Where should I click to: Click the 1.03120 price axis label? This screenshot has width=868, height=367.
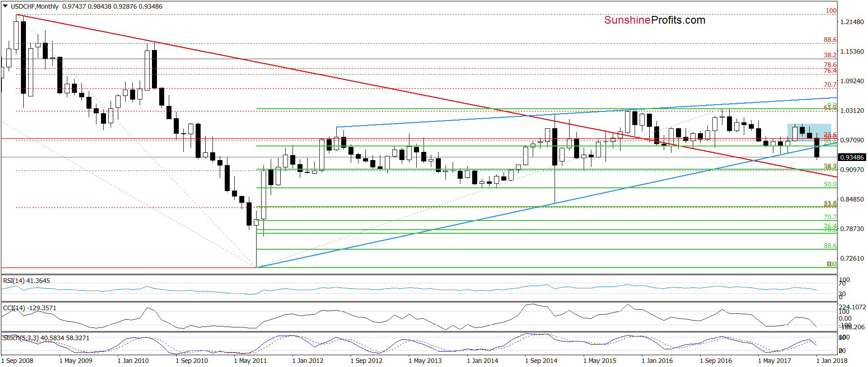pos(852,111)
